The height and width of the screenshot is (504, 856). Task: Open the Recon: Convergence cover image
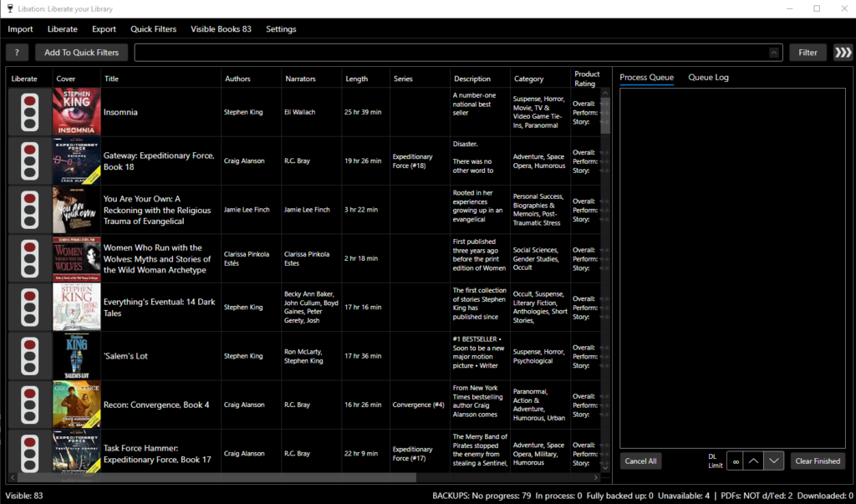click(x=77, y=405)
